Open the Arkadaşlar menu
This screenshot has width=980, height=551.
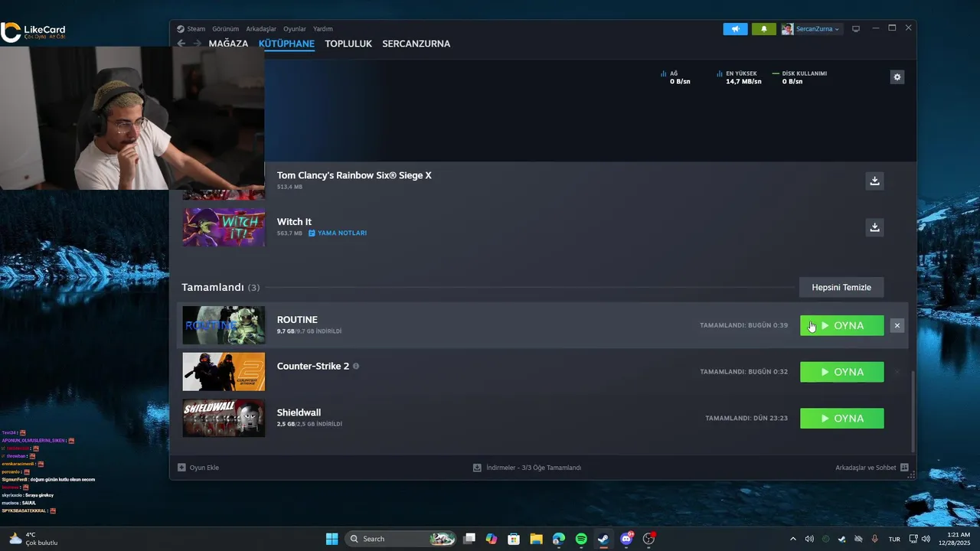click(261, 29)
